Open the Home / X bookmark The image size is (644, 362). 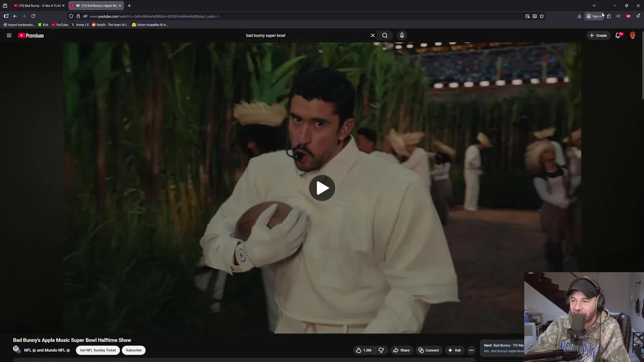click(80, 25)
